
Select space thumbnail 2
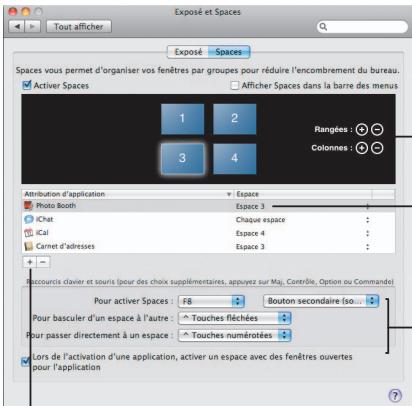(235, 119)
